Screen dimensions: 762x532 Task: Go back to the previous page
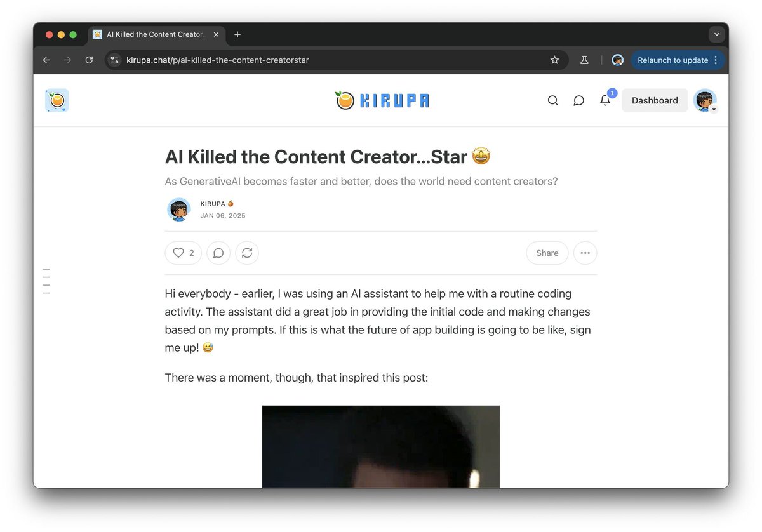(x=46, y=60)
